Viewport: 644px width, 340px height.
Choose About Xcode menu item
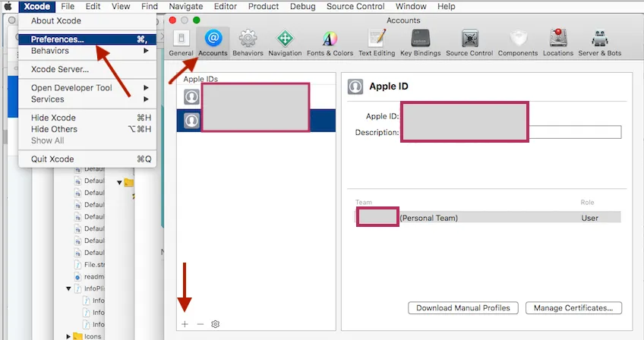pyautogui.click(x=87, y=20)
